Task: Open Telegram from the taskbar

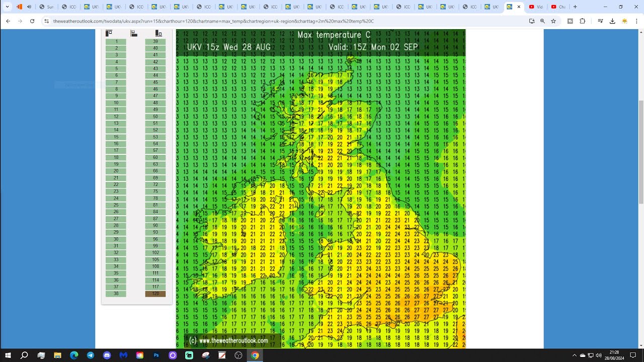Action: [90, 355]
